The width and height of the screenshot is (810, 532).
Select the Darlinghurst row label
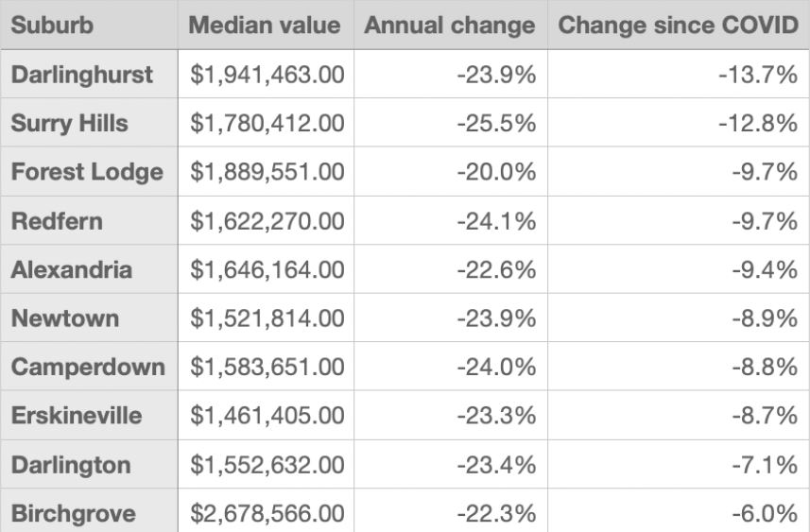[x=81, y=75]
